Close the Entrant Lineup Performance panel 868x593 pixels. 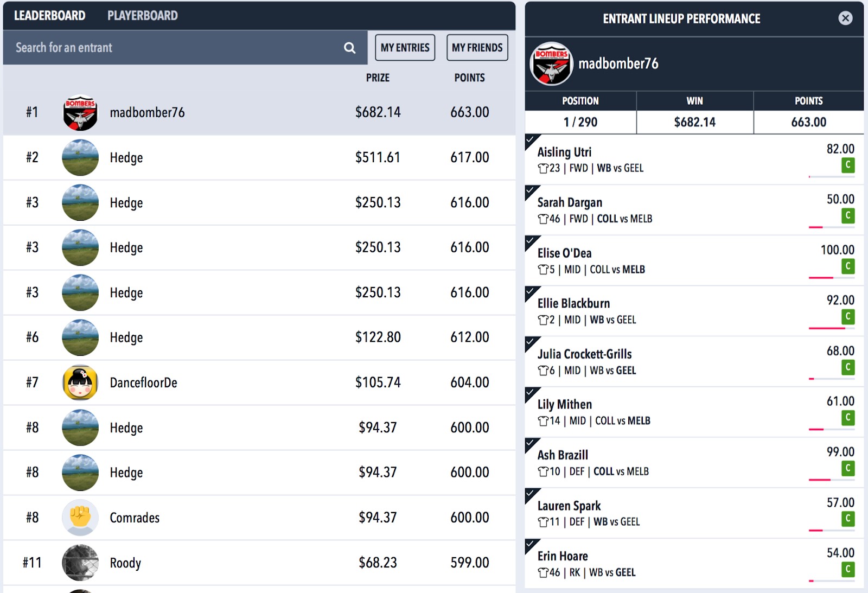[845, 18]
